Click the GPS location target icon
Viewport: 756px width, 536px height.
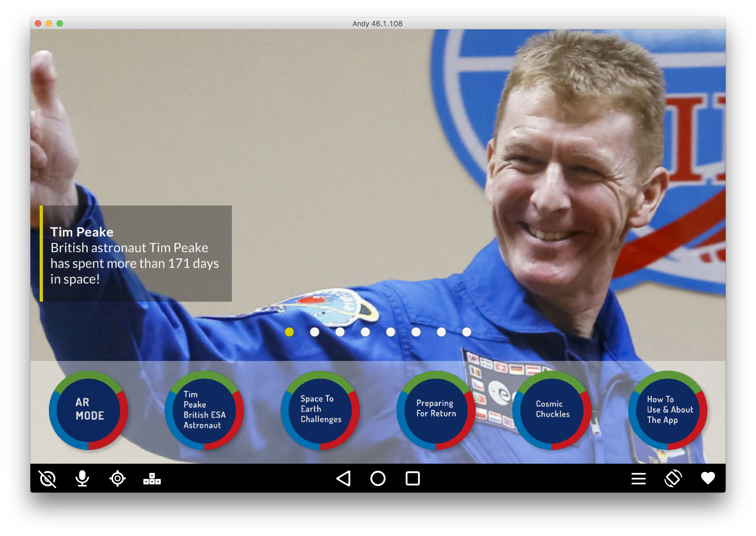117,479
